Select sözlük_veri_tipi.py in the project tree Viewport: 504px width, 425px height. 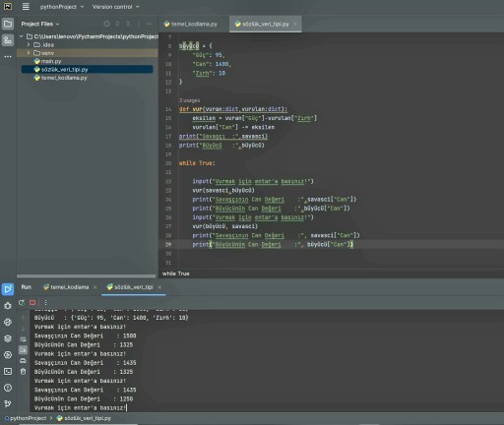[x=87, y=70]
